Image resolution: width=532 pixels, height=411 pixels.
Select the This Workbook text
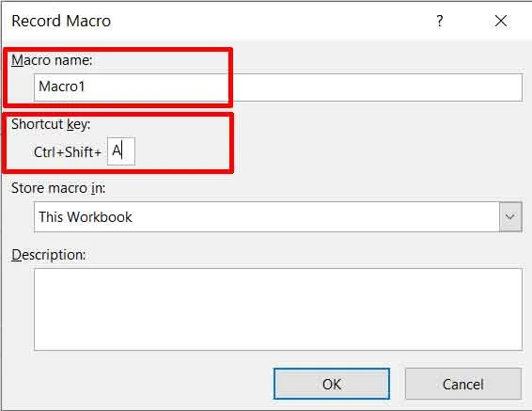pyautogui.click(x=86, y=217)
